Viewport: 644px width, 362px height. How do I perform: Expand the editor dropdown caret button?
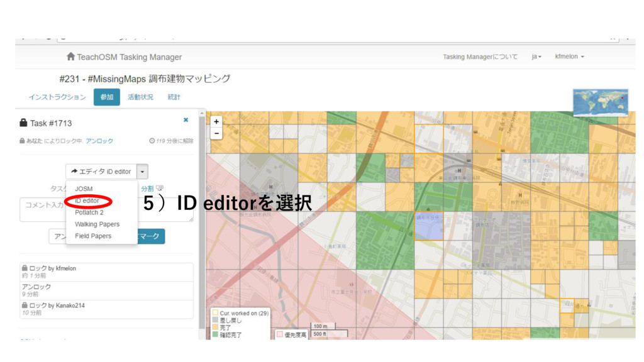143,172
